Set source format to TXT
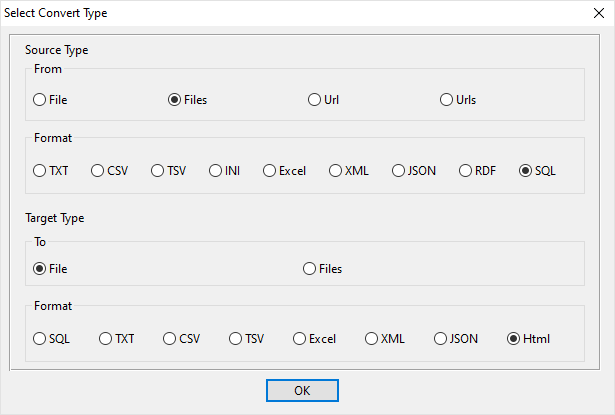Screen dimensions: 615x415 pyautogui.click(x=40, y=171)
